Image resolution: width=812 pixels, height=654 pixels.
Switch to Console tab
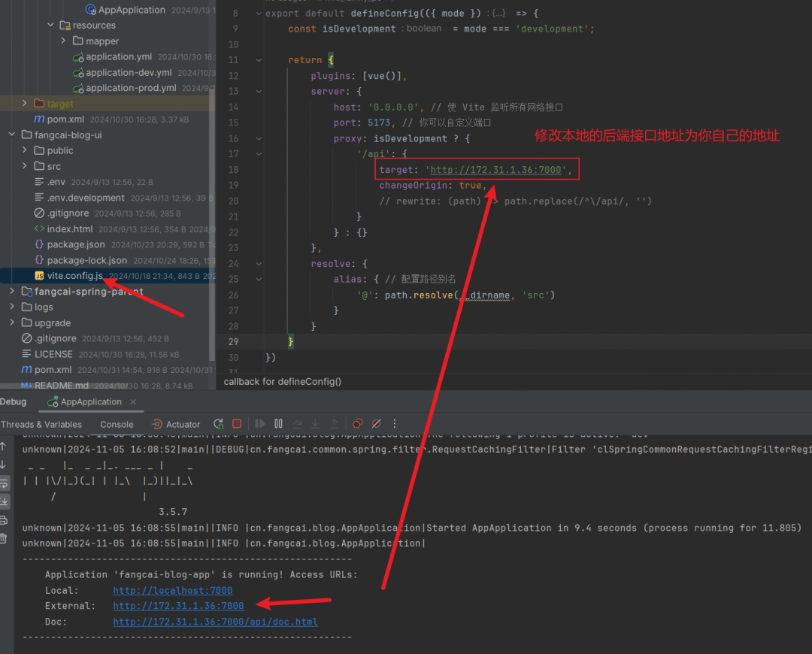[x=117, y=424]
